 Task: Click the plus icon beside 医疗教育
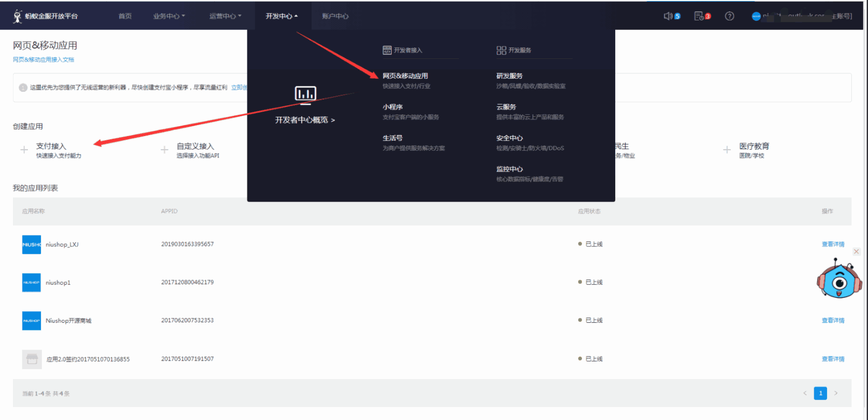pos(727,150)
